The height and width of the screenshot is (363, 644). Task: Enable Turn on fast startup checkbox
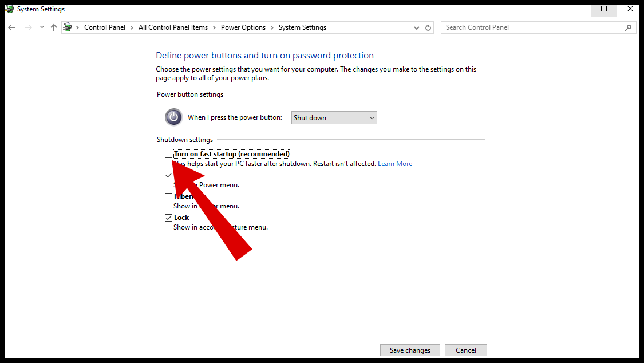(168, 154)
